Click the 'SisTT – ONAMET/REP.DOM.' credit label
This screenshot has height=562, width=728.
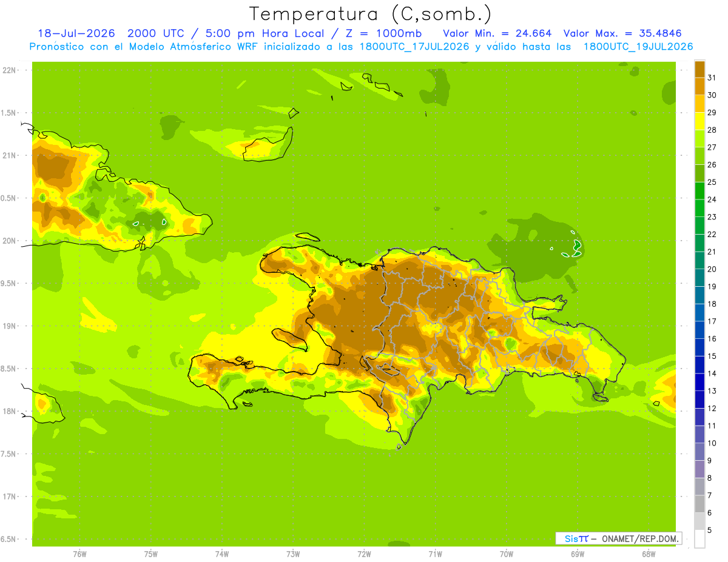(x=618, y=538)
